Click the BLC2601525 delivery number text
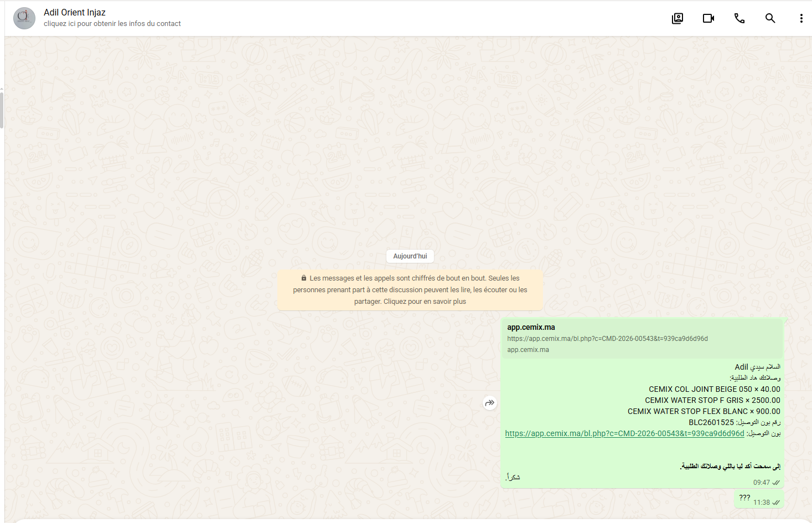This screenshot has width=812, height=523. [x=711, y=422]
